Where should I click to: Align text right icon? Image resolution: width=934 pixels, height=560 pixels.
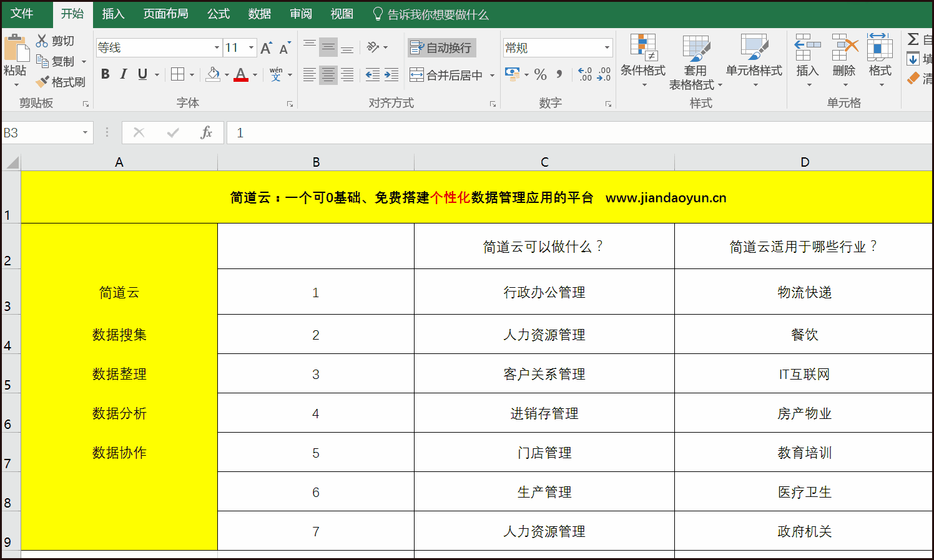348,75
